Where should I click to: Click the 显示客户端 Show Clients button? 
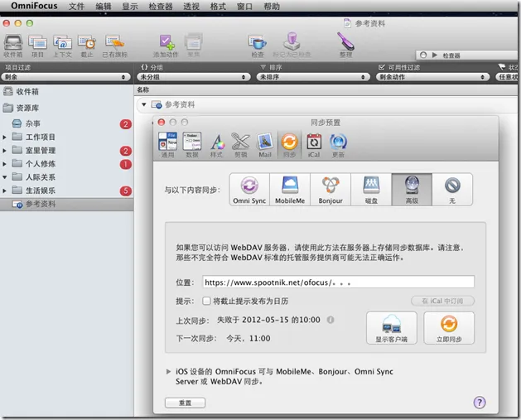[x=392, y=327]
